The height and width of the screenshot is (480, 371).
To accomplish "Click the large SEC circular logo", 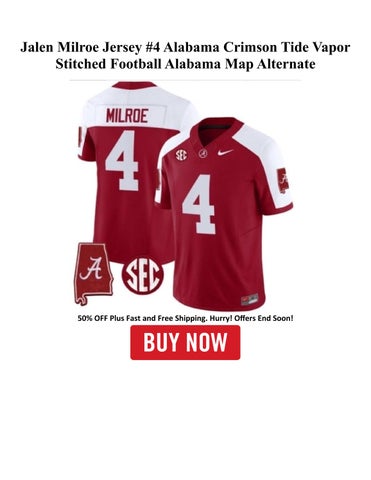I will [143, 275].
